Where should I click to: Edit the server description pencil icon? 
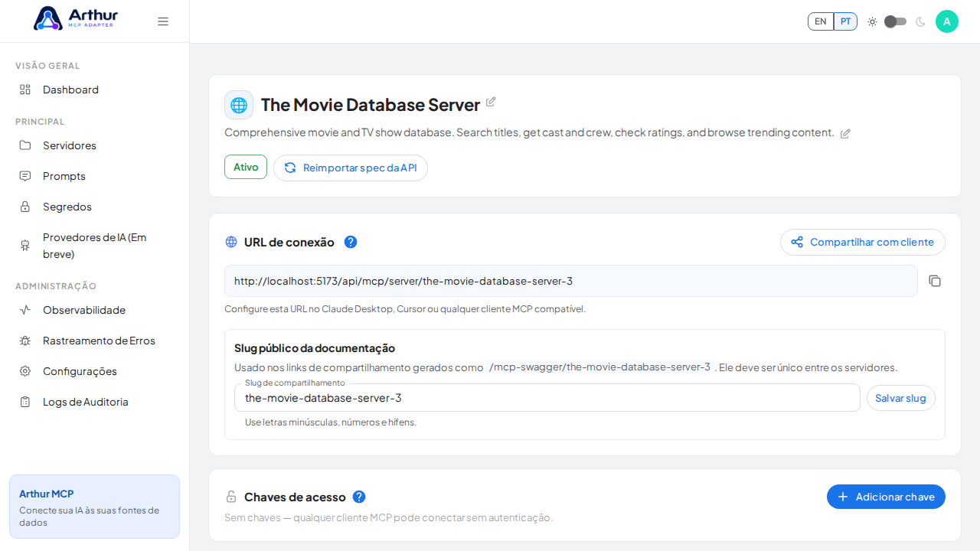click(845, 133)
